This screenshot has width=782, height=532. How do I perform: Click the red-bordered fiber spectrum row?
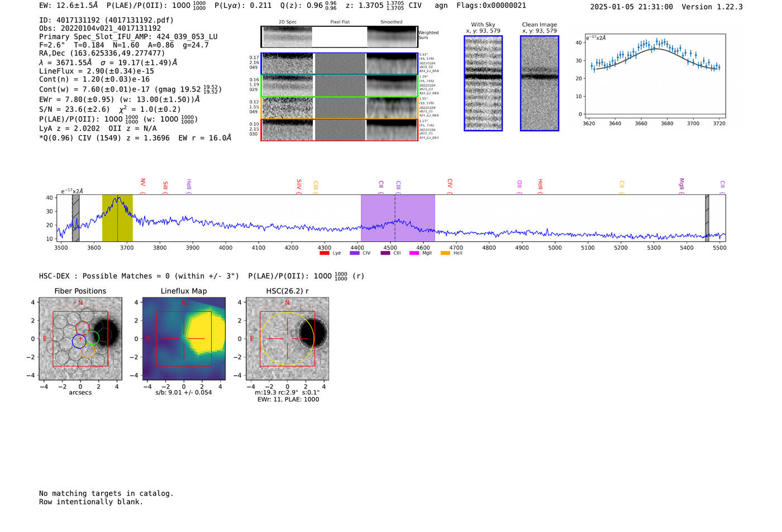(340, 130)
